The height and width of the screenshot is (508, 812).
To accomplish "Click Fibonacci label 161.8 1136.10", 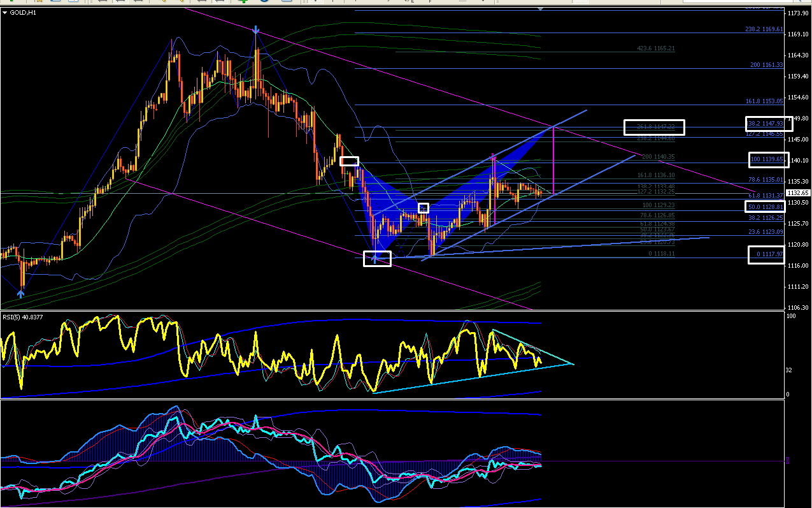I will pyautogui.click(x=655, y=175).
